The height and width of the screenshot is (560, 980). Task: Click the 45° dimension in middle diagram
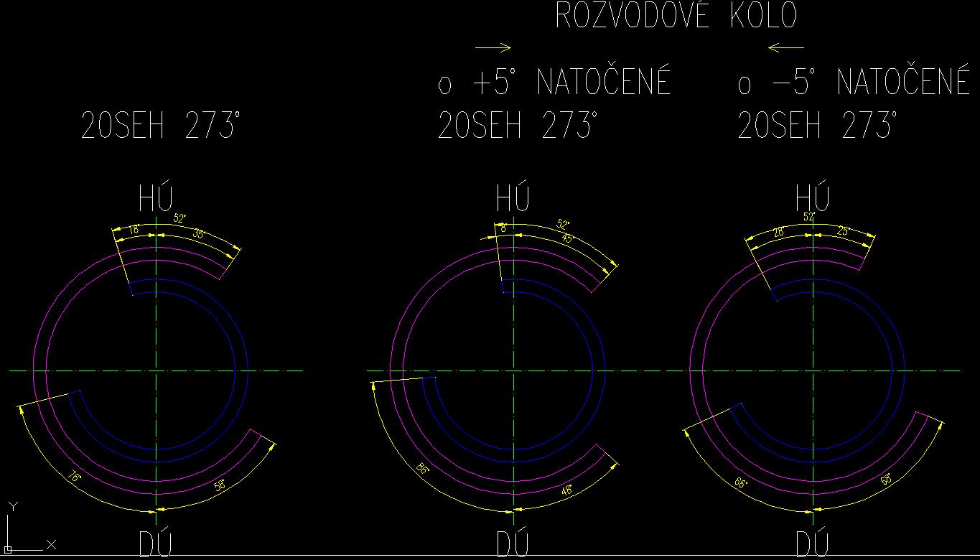pos(567,239)
